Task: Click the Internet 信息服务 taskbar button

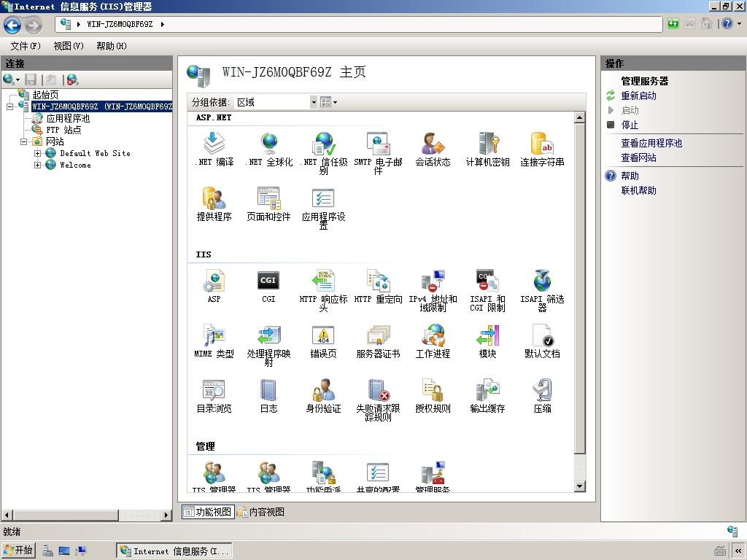Action: (x=174, y=551)
